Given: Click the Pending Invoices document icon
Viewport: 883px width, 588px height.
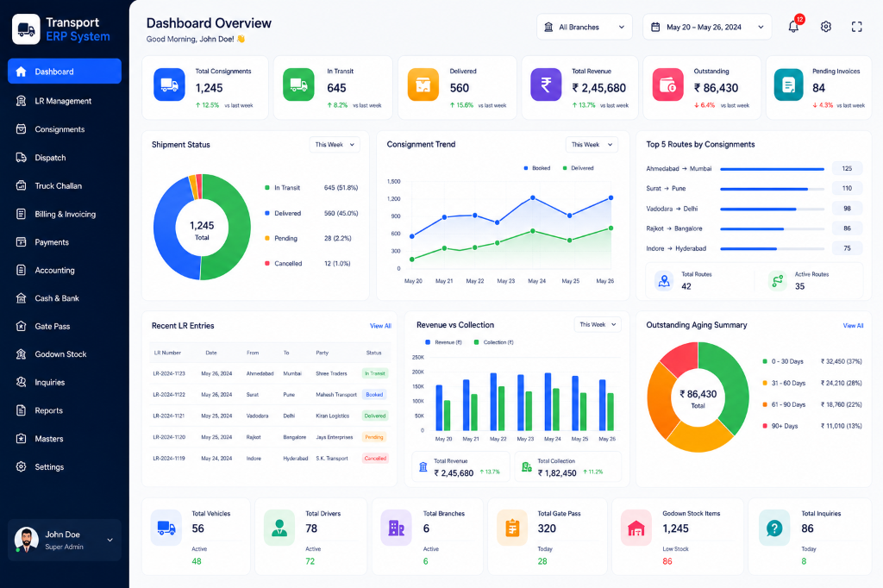Looking at the screenshot, I should (788, 84).
